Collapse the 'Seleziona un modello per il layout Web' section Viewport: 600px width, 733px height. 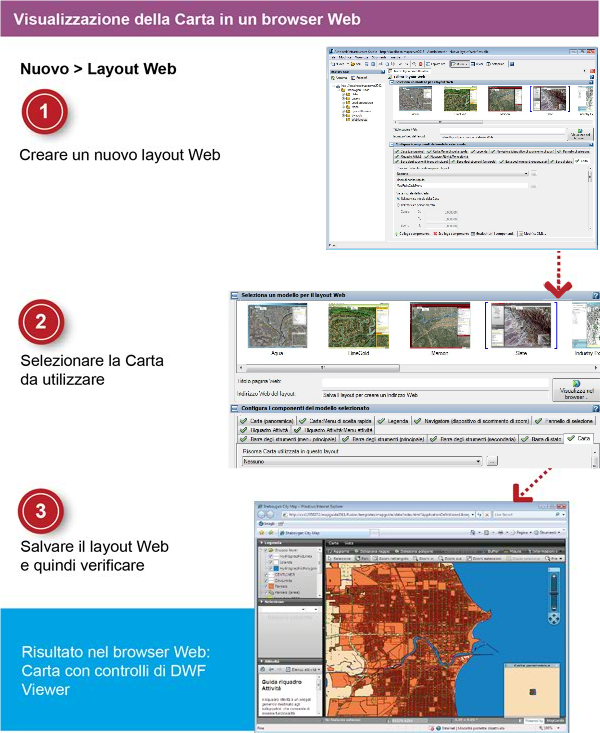click(234, 295)
